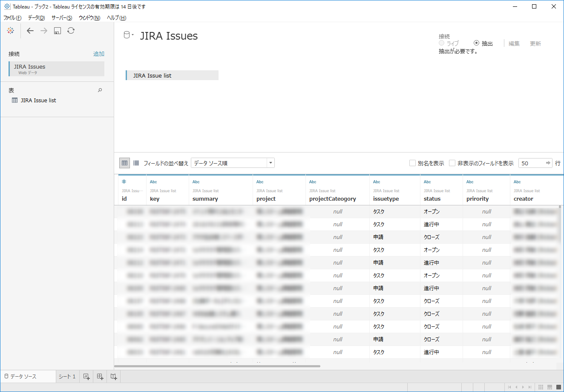This screenshot has height=392, width=564.
Task: Add a new dashboard icon
Action: point(100,377)
